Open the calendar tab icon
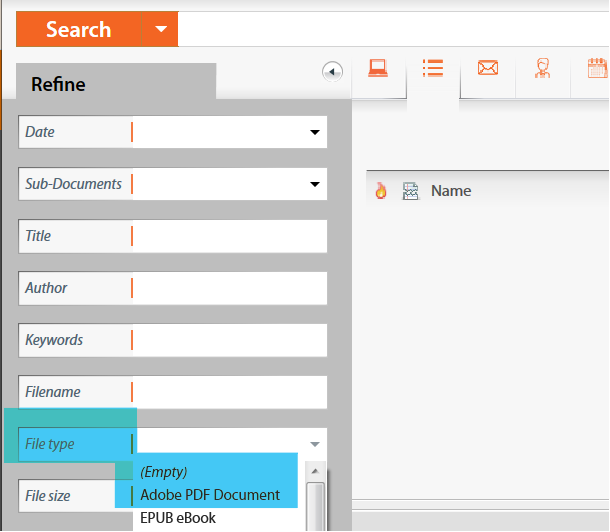This screenshot has width=610, height=532. pos(598,68)
